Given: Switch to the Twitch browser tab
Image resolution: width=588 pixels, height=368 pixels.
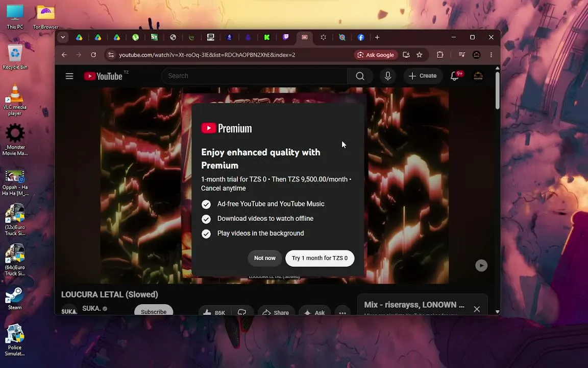Looking at the screenshot, I should coord(285,37).
